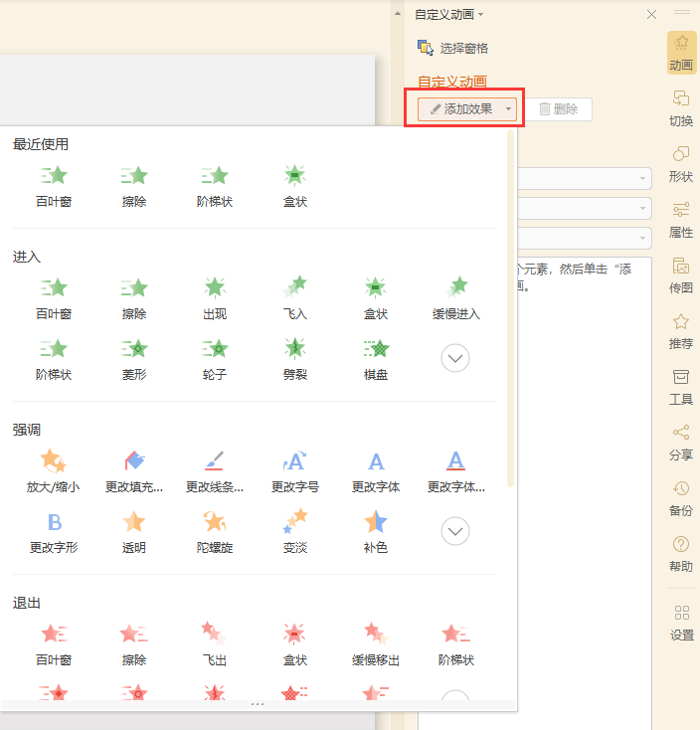This screenshot has width=700, height=730.
Task: Switch to 形状 sidebar tab
Action: [681, 164]
